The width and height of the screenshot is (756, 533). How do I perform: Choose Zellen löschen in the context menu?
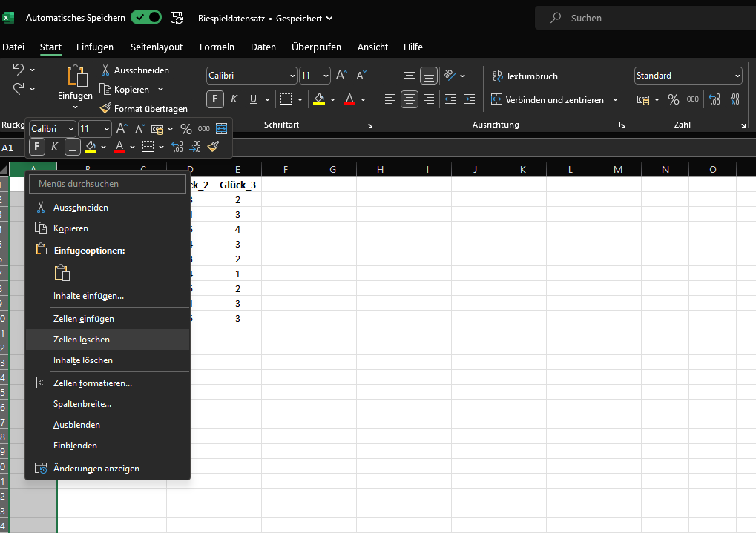[82, 340]
